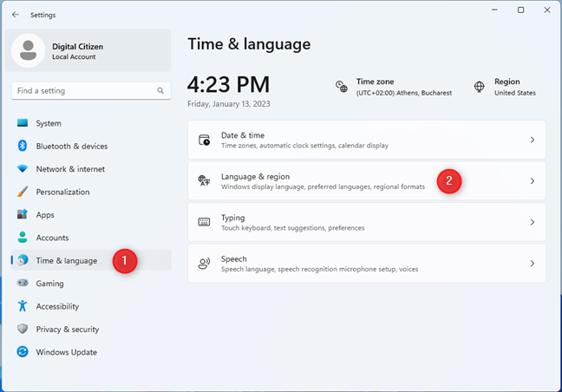
Task: Open Bluetooth & devices category
Action: coord(72,147)
